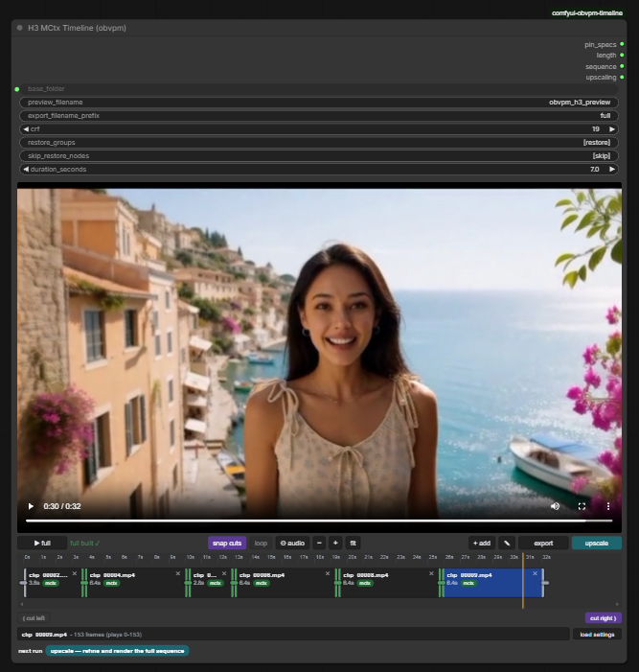Click the pencil edit icon next to export
The image size is (639, 672).
coord(507,543)
